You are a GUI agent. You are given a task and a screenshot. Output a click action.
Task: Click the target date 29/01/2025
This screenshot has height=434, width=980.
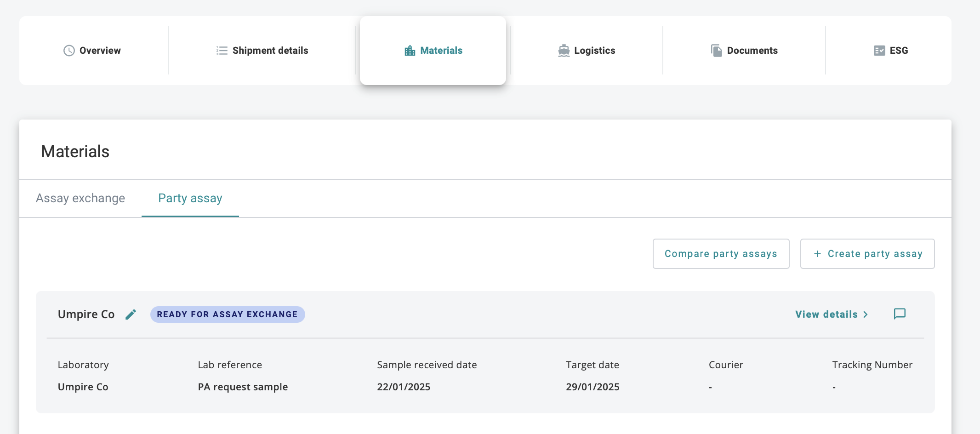(x=593, y=387)
